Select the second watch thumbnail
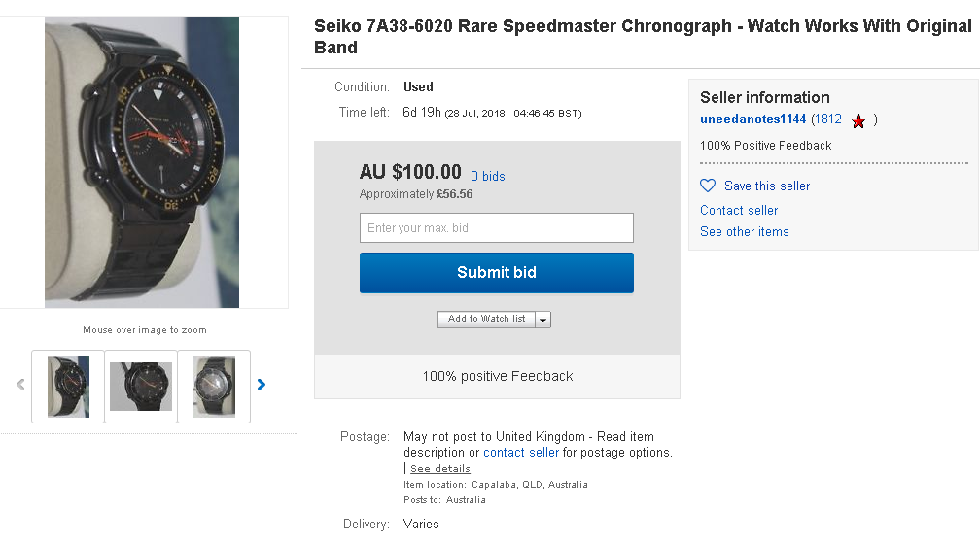Image resolution: width=980 pixels, height=542 pixels. (141, 387)
